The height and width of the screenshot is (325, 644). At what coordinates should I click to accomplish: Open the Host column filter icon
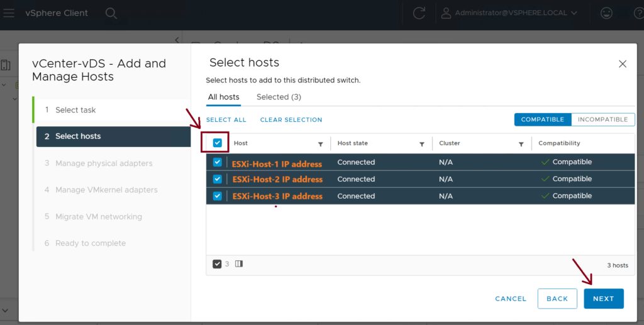click(320, 144)
